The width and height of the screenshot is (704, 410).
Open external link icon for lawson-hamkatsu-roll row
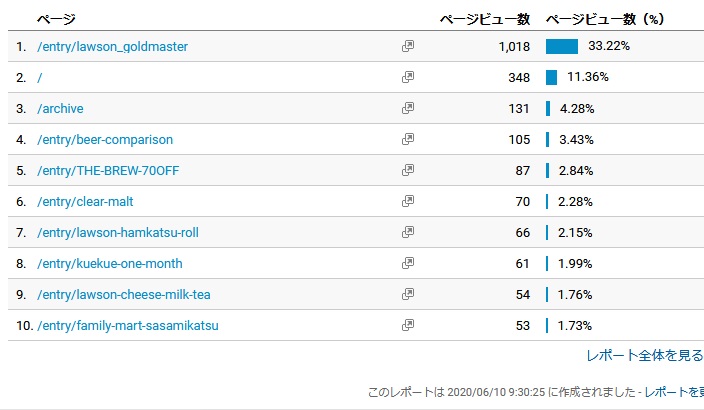click(x=408, y=232)
